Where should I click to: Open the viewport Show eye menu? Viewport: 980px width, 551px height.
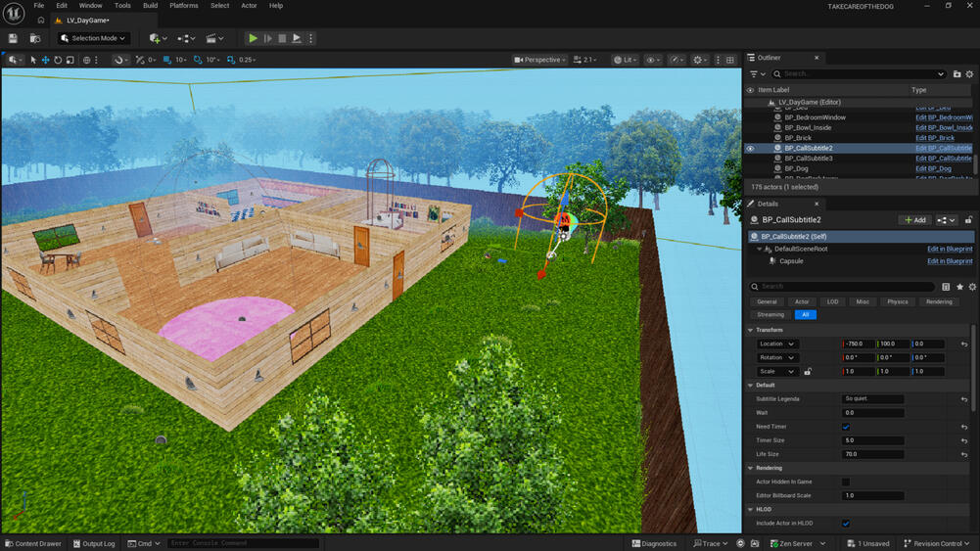[653, 60]
